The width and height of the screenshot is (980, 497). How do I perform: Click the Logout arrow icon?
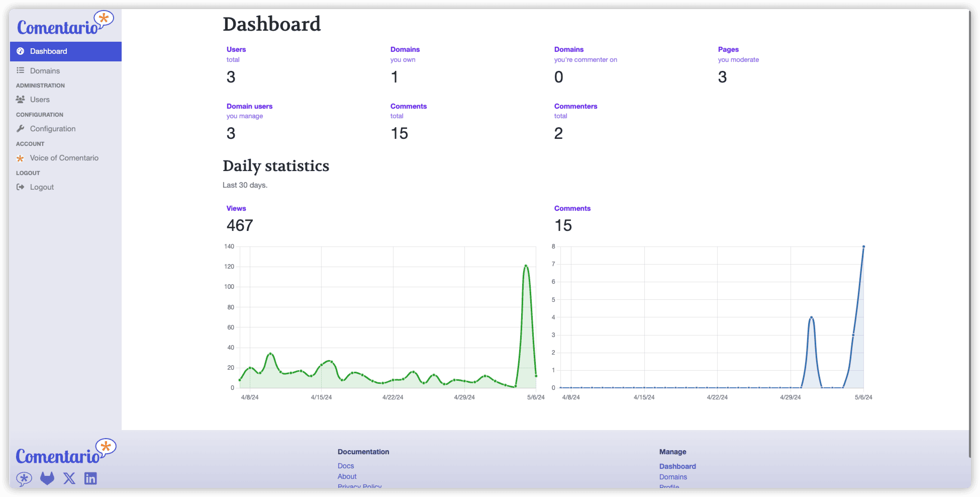21,187
